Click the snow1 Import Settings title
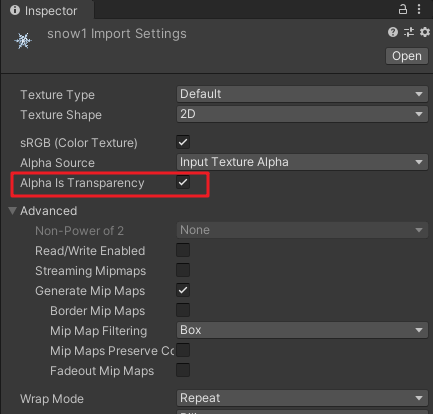Image resolution: width=433 pixels, height=414 pixels. coord(117,34)
